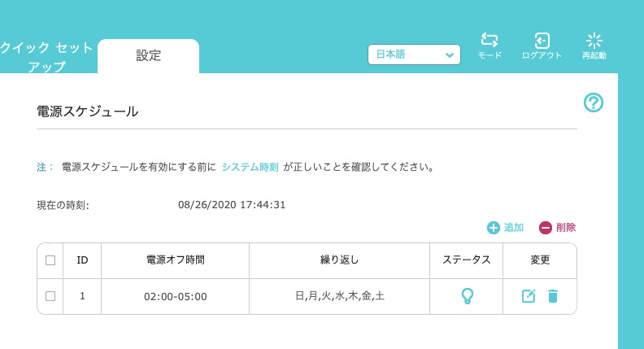The height and width of the screenshot is (349, 644).
Task: Switch to the クイック セットアップ tab
Action: [46, 57]
